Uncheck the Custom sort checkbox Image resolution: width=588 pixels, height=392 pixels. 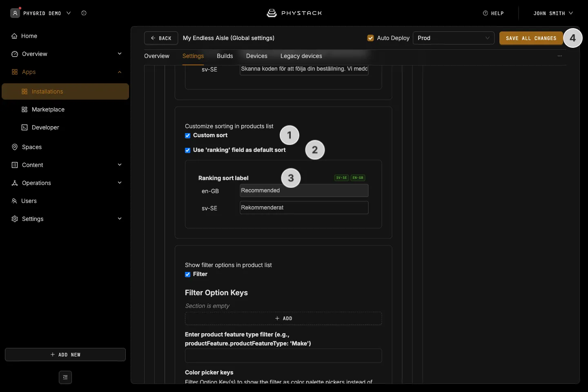188,136
